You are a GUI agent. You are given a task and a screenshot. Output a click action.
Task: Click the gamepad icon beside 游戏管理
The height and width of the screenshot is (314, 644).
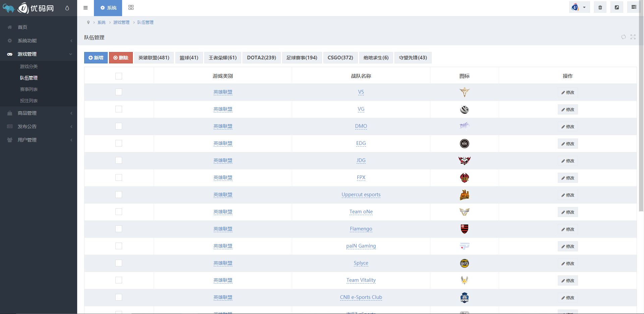(x=10, y=54)
